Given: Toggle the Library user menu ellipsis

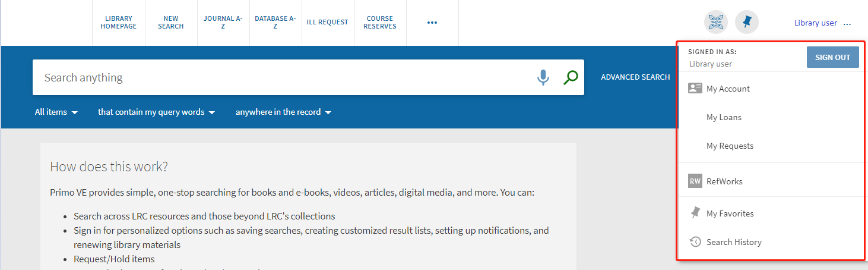Looking at the screenshot, I should [847, 24].
